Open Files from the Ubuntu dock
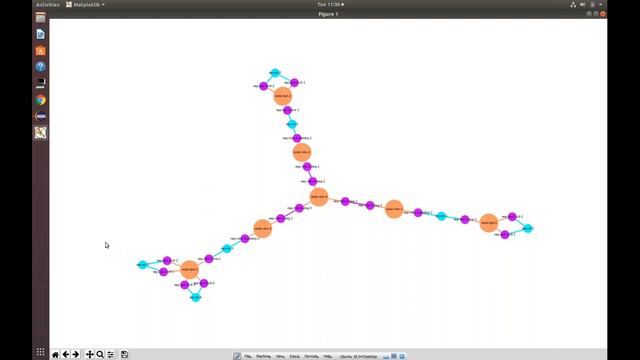640x360 pixels. (x=40, y=18)
